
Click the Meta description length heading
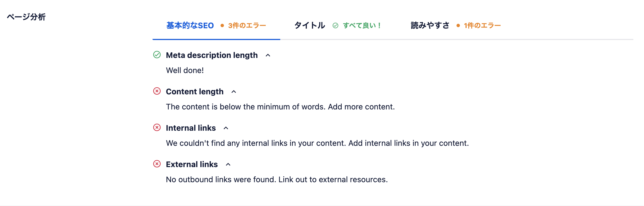click(x=212, y=55)
